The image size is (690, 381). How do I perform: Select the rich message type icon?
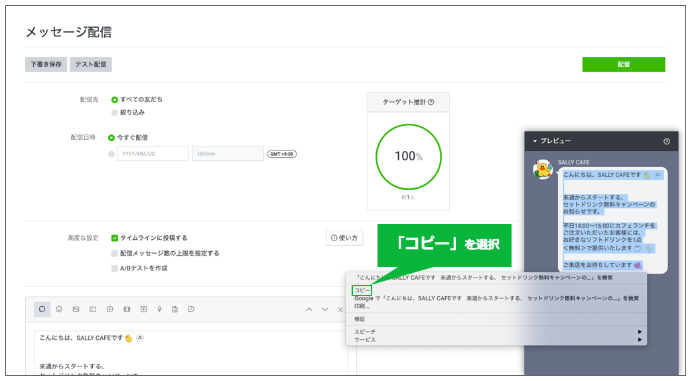[110, 309]
